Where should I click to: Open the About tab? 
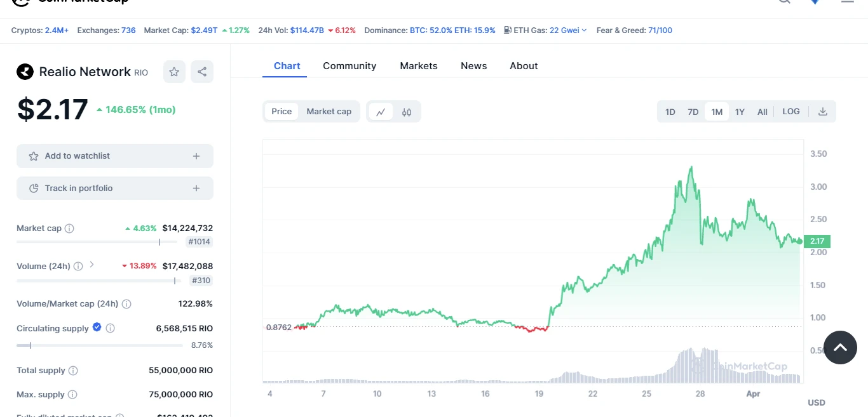coord(524,66)
